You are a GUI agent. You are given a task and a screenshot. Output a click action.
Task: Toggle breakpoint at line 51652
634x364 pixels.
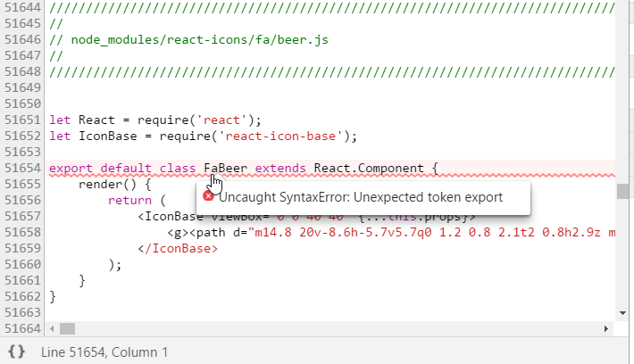point(21,136)
